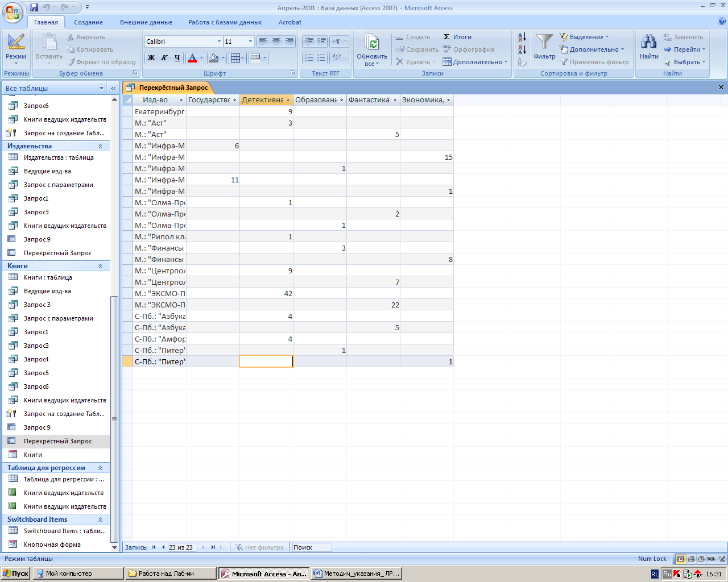Click the Дополнительно filter options button
The height and width of the screenshot is (582, 728).
(x=592, y=49)
